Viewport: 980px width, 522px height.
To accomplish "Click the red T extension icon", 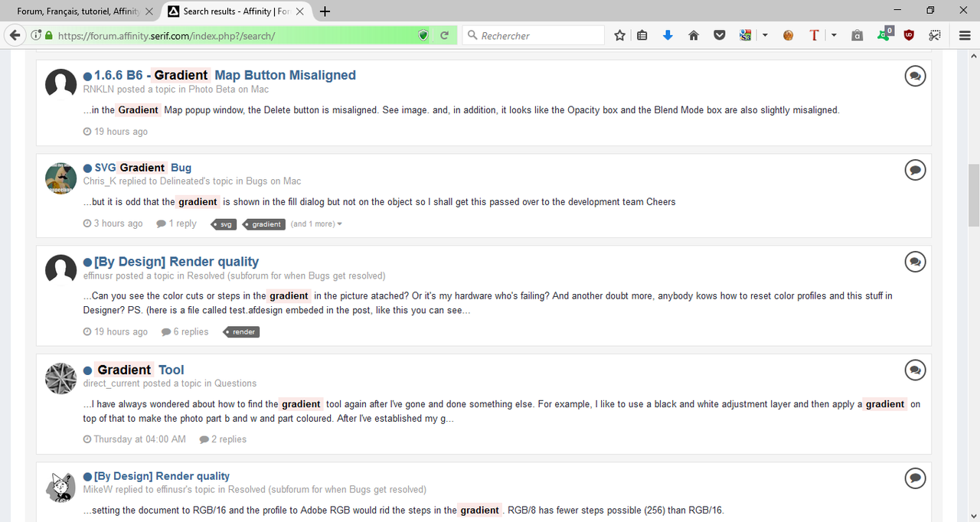I will (x=814, y=35).
